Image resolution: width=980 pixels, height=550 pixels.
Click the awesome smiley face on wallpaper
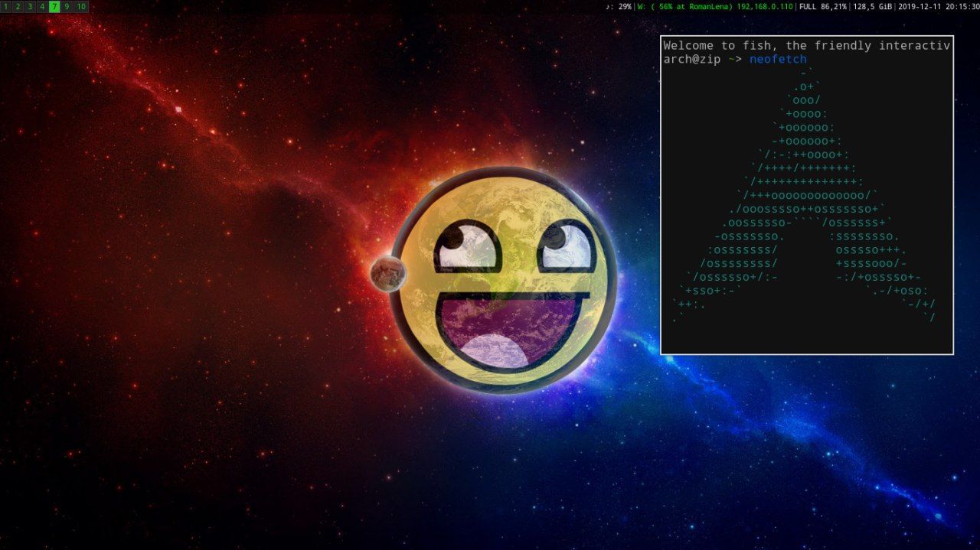[503, 280]
